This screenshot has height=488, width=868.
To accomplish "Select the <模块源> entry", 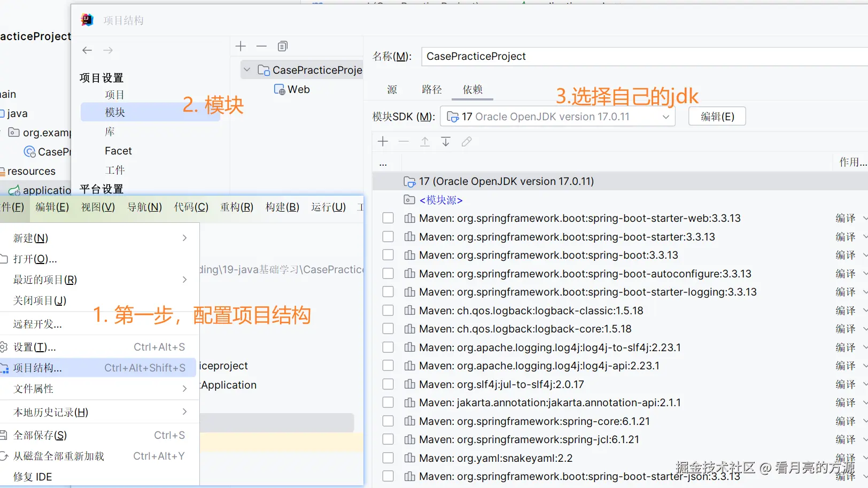I will click(441, 200).
